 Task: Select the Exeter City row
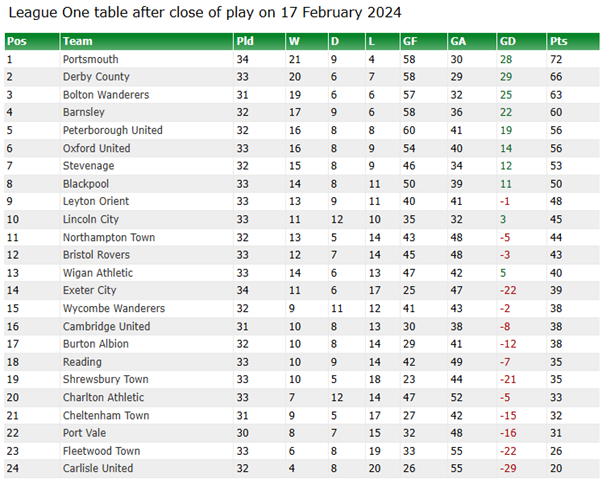(89, 290)
